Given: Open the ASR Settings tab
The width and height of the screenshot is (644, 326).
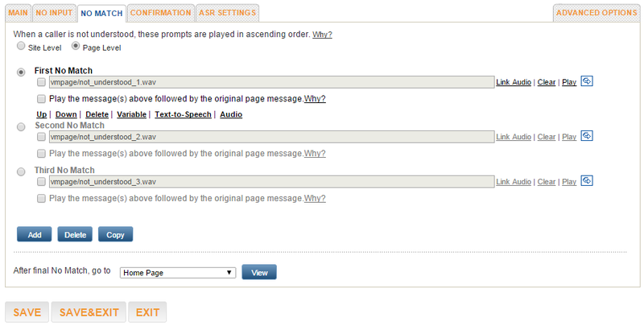Looking at the screenshot, I should 228,13.
